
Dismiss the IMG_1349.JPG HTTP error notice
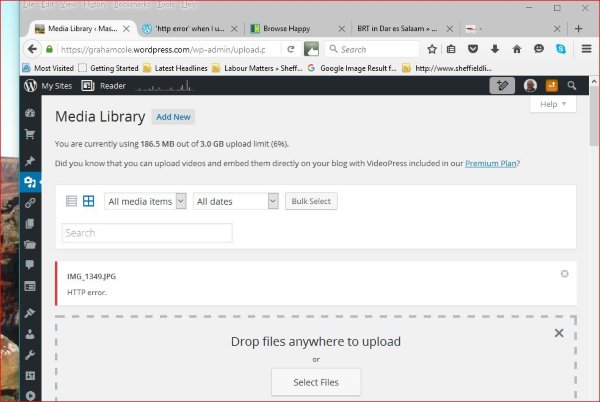(x=564, y=274)
